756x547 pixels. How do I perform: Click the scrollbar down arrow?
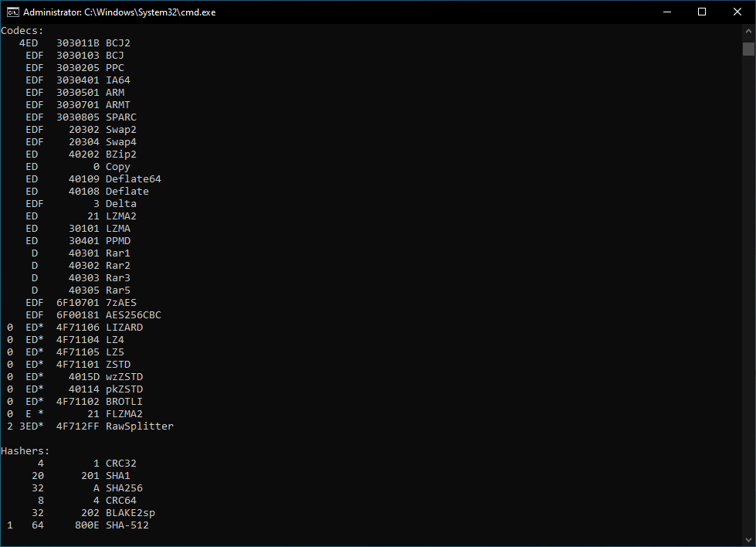pyautogui.click(x=749, y=540)
